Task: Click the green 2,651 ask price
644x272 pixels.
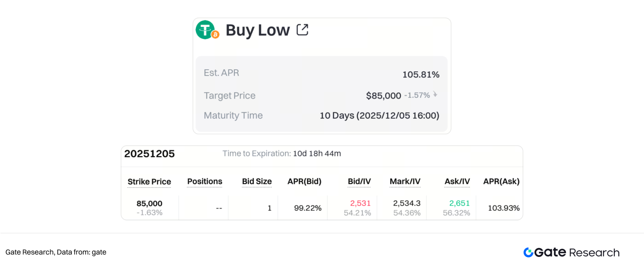Action: coord(459,203)
